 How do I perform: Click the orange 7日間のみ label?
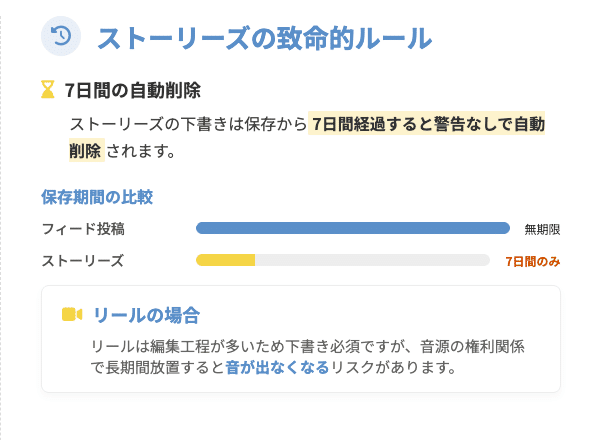pos(532,261)
